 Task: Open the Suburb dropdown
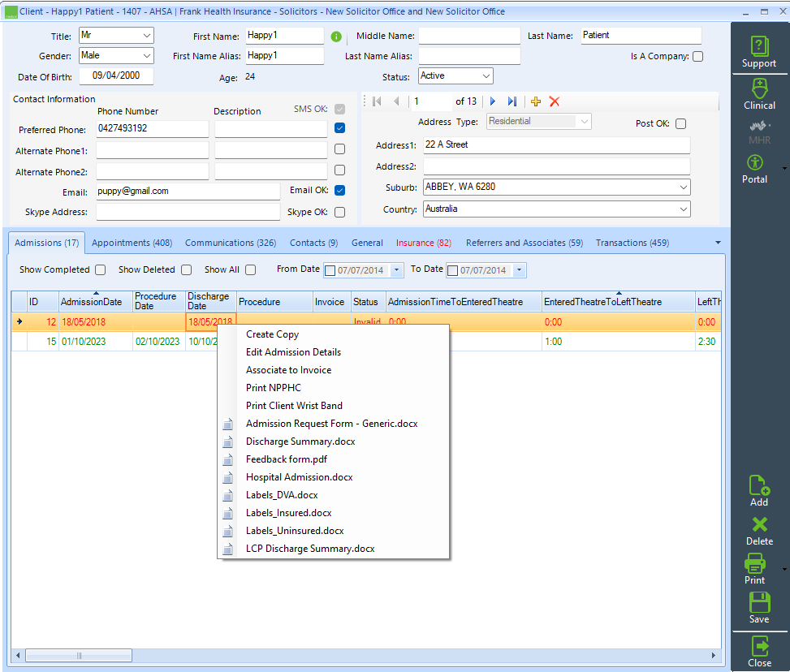tap(683, 187)
